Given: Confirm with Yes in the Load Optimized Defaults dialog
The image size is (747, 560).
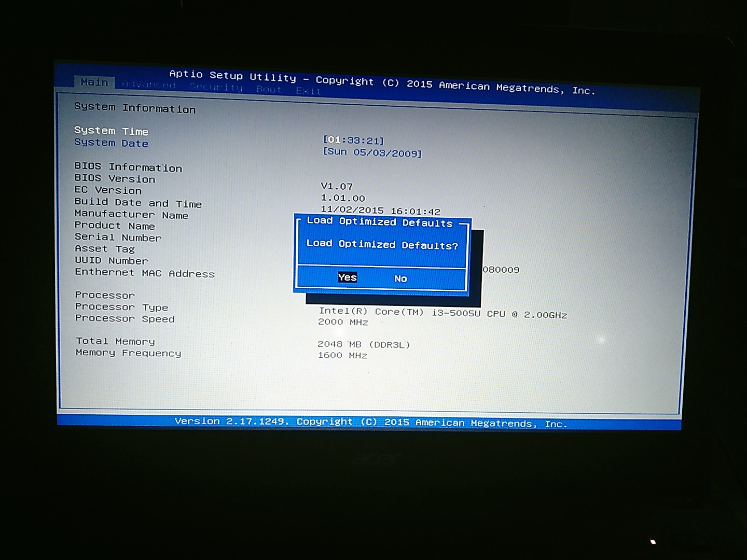Looking at the screenshot, I should pos(347,277).
